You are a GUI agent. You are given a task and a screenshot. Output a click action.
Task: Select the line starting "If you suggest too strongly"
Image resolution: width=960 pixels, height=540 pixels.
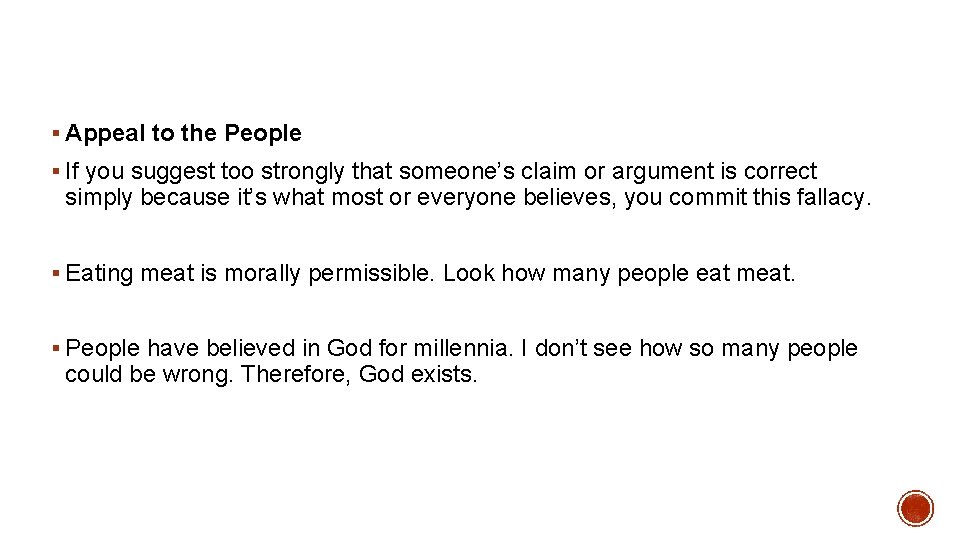(x=440, y=172)
